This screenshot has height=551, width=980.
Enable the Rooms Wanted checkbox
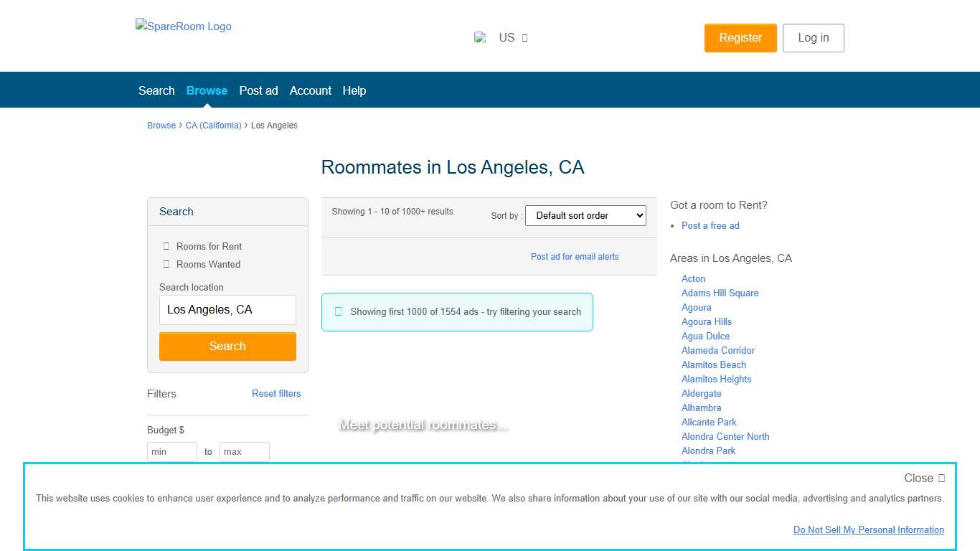click(x=166, y=264)
